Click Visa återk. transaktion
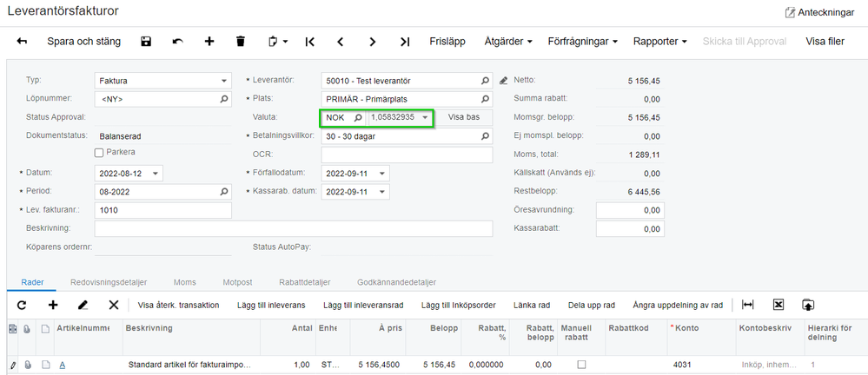 tap(178, 305)
